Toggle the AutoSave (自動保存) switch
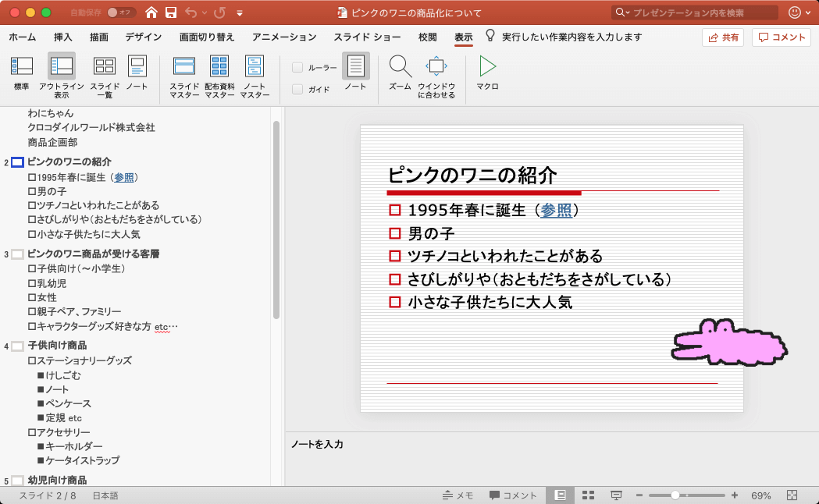Image resolution: width=819 pixels, height=504 pixels. 121,12
